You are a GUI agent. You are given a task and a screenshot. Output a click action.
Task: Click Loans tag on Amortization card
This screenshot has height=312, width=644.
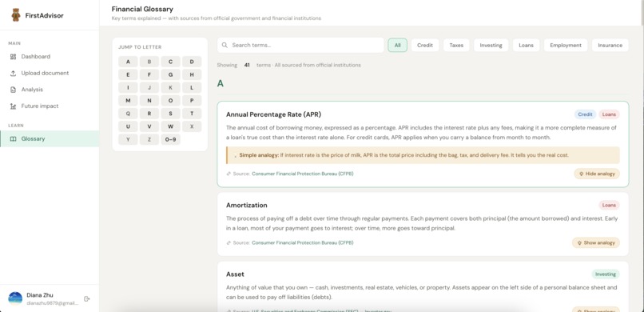[609, 205]
